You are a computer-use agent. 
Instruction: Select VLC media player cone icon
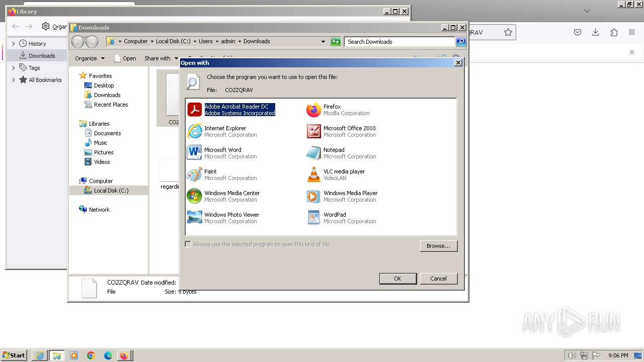pos(313,174)
